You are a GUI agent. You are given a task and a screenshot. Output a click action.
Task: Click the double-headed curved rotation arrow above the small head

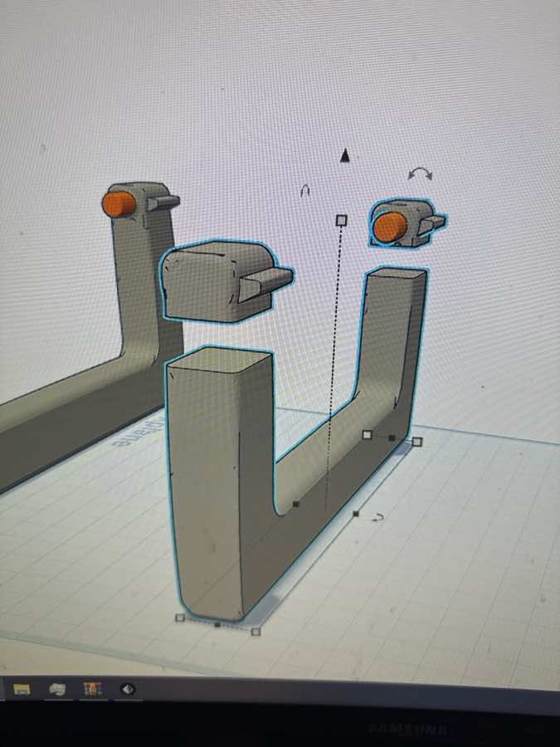(x=421, y=174)
